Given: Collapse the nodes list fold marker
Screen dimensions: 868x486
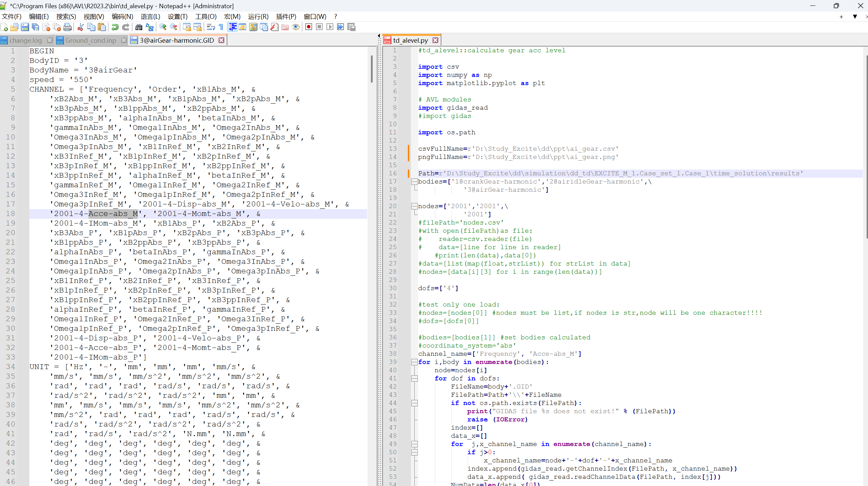Looking at the screenshot, I should point(414,206).
